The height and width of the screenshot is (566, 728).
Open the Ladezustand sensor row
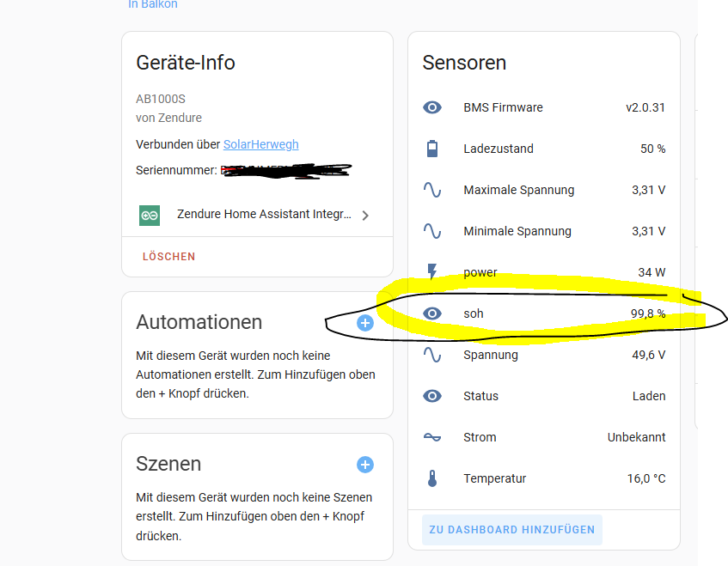544,149
